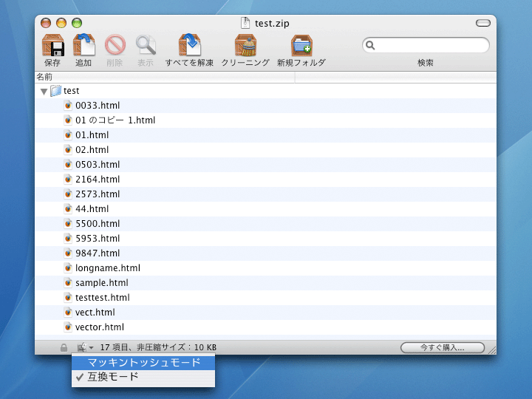Choose マッキントッシュモード from the popup menu

coord(143,362)
